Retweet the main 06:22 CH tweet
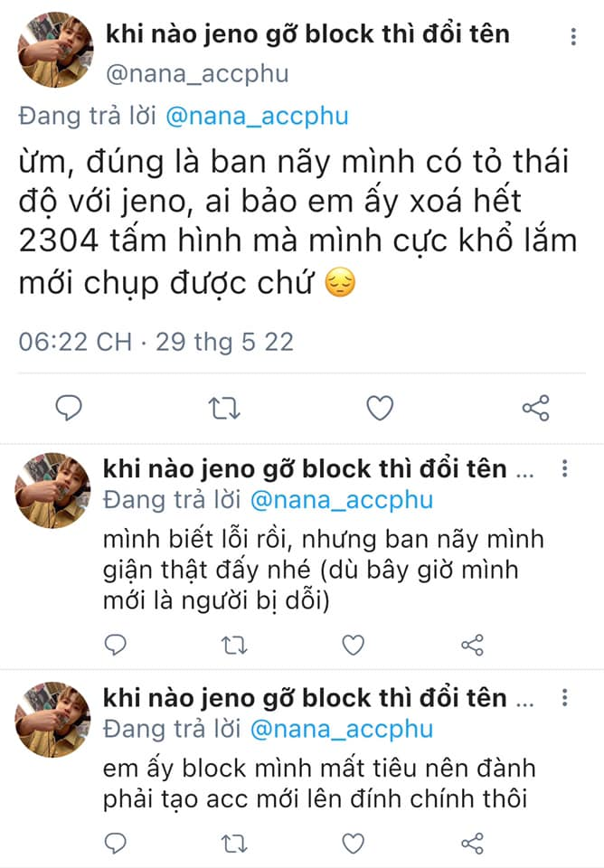604x868 pixels. 224,408
